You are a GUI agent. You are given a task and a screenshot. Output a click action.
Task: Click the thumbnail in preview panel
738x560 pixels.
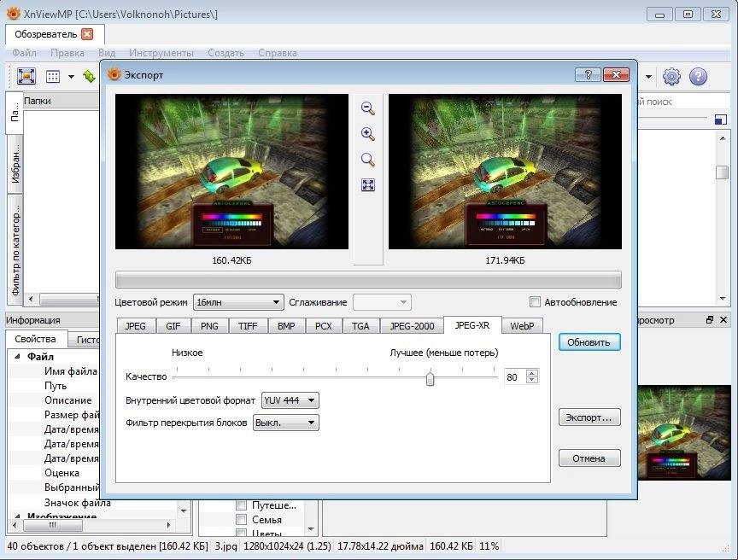(684, 432)
